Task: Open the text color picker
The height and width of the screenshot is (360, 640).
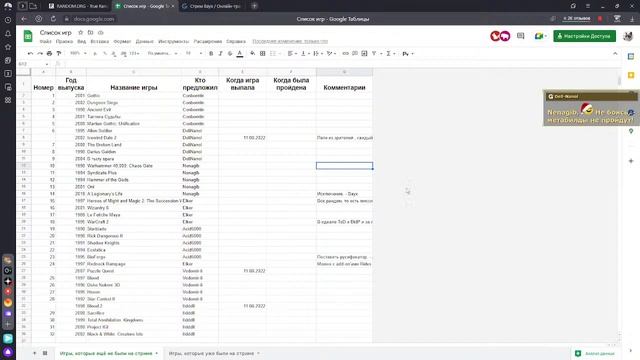Action: pos(240,53)
